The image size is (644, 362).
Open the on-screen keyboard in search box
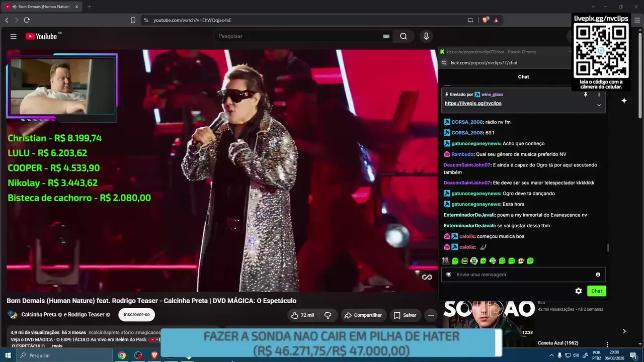pos(386,36)
